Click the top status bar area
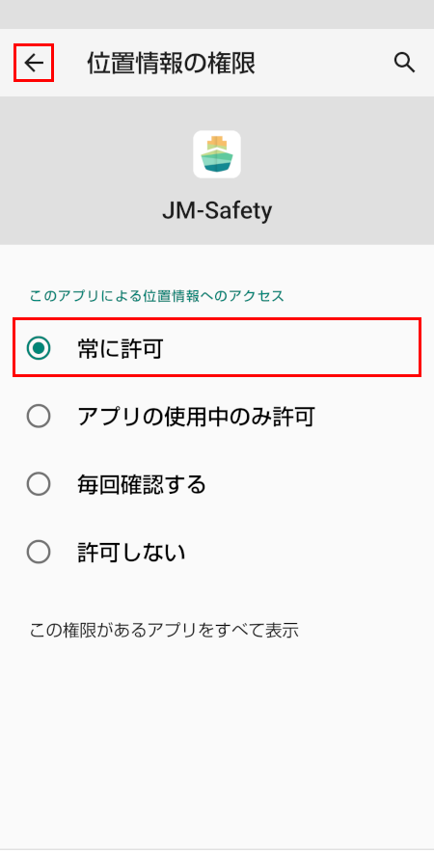Viewport: 434px width, 868px height. [x=217, y=14]
